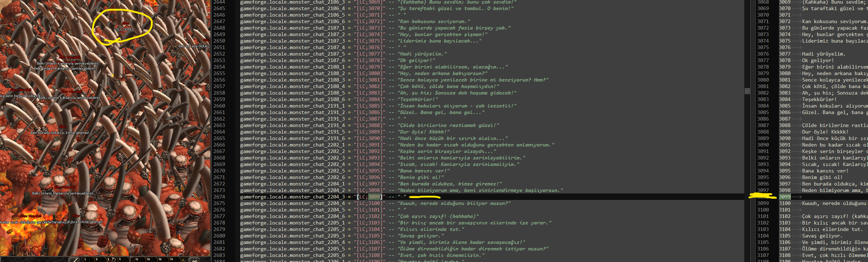Click the comment "Benim gibi ol!"
Viewport: 868px width, 262px height.
[421, 177]
